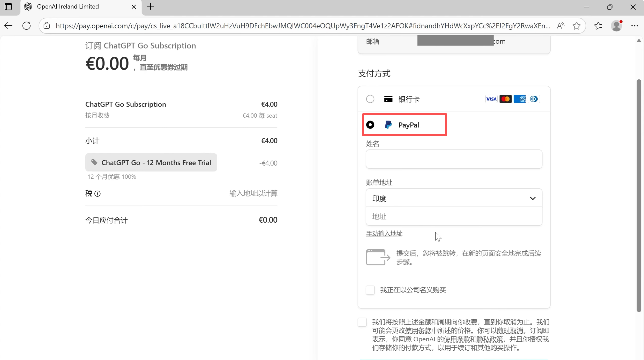Click the 手动输入地址 link
644x360 pixels.
click(x=384, y=233)
